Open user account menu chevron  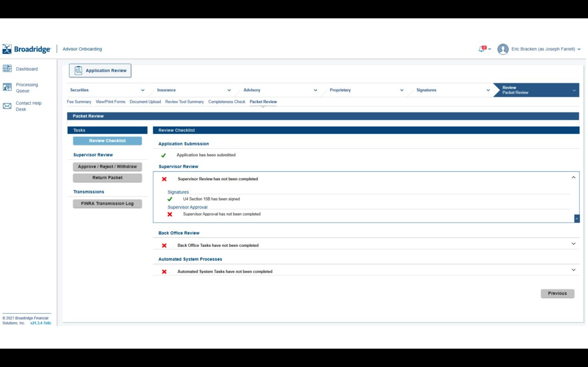click(579, 49)
